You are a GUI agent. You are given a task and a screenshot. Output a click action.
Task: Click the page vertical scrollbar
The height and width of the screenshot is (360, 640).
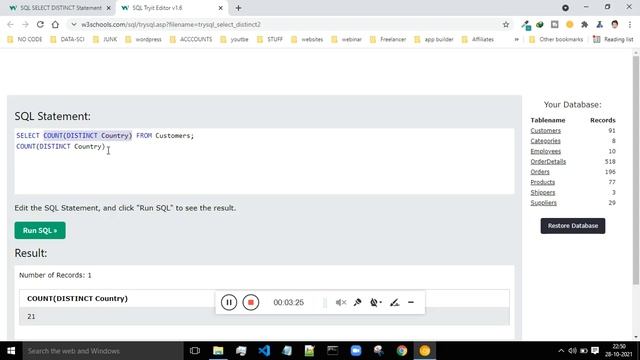point(636,170)
